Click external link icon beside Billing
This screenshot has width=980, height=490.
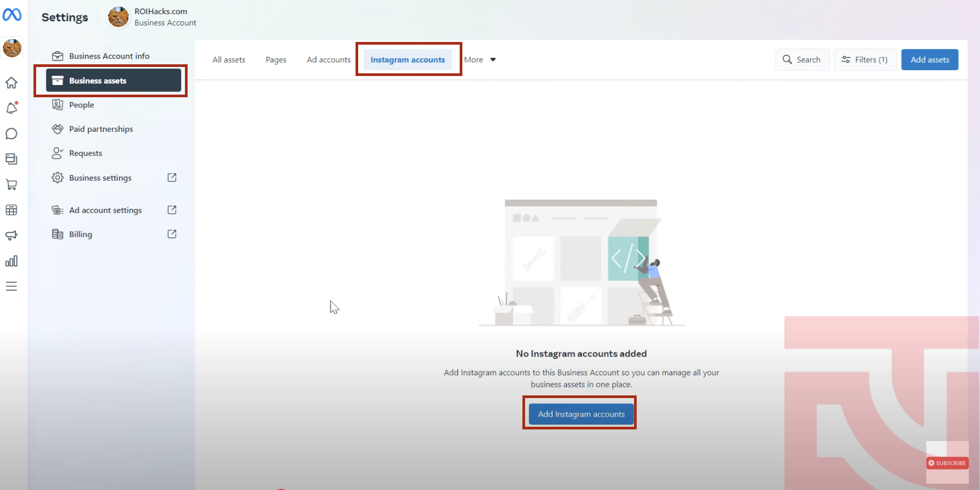tap(172, 234)
